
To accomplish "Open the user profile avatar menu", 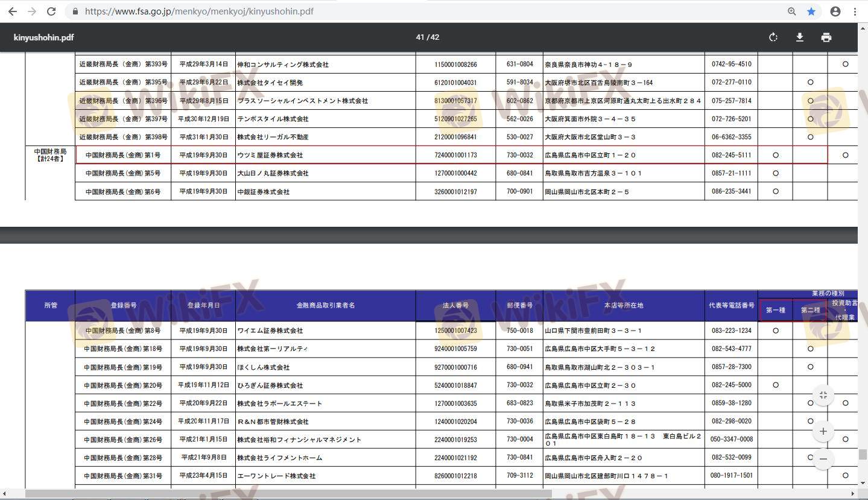I will (x=835, y=11).
